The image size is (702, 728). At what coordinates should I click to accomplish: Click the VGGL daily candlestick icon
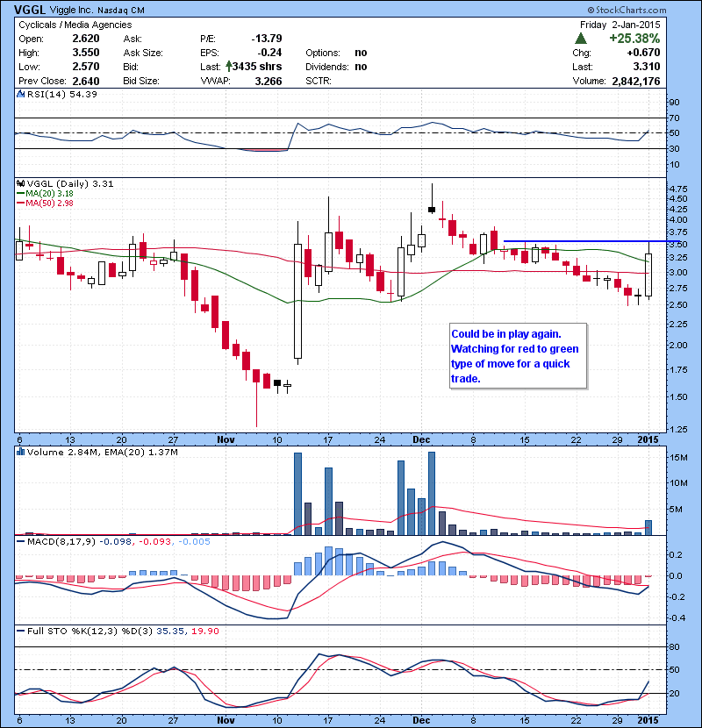tap(20, 183)
